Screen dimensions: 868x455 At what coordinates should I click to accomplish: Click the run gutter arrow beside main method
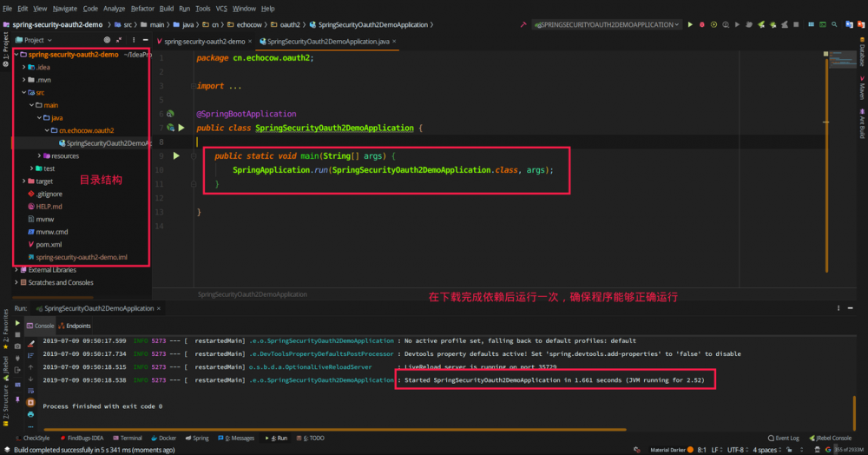(x=176, y=155)
